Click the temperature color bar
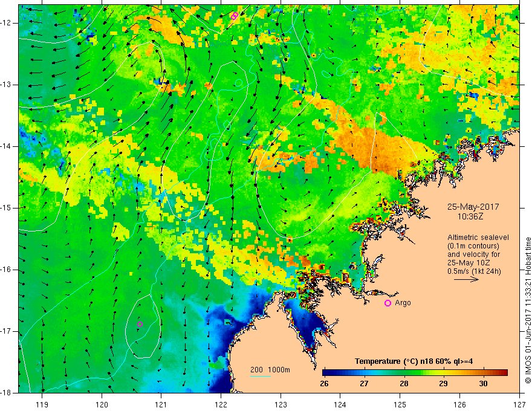Screen dimensions: 532x411 [415, 372]
